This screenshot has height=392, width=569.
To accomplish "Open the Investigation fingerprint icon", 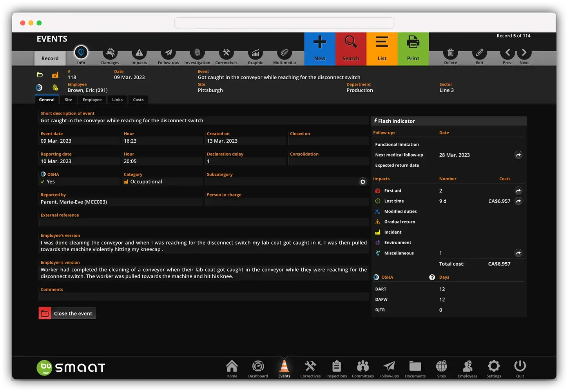I will [x=197, y=53].
